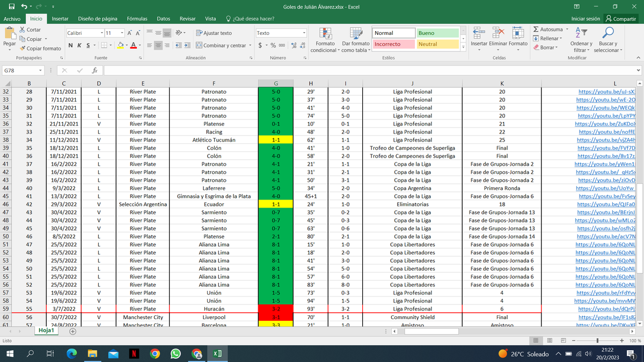The image size is (644, 362).
Task: Open fill color dropdown arrow
Action: (x=127, y=46)
